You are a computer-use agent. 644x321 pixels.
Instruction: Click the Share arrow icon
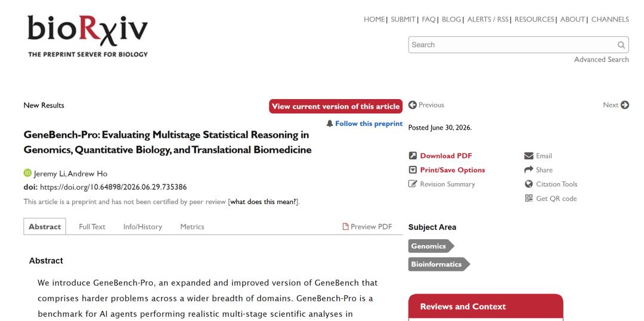pos(528,169)
